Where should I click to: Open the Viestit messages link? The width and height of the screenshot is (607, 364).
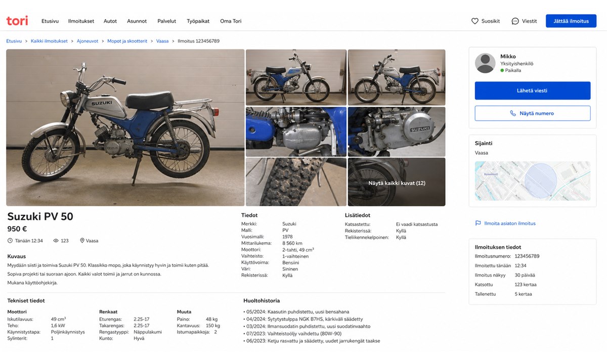(x=529, y=21)
